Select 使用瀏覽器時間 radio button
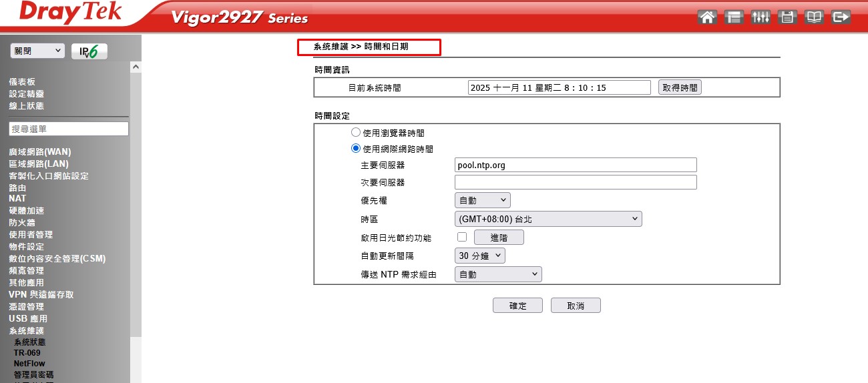The image size is (868, 383). (356, 133)
